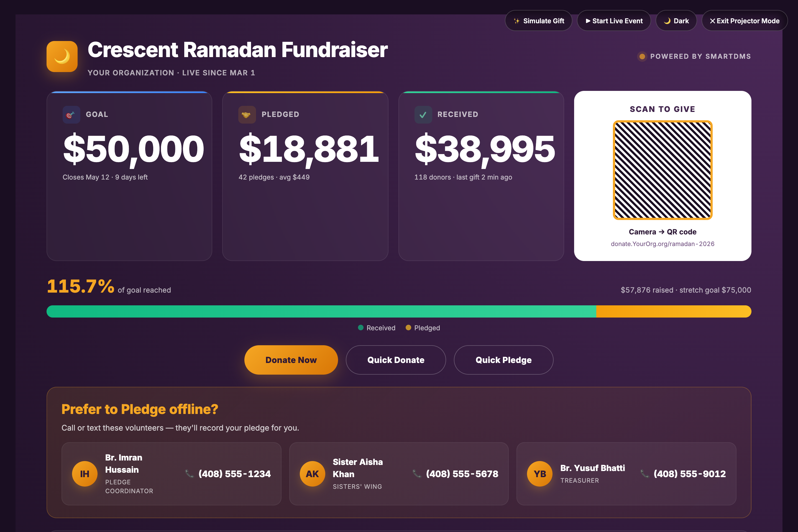Click the Received legend dot

[361, 328]
